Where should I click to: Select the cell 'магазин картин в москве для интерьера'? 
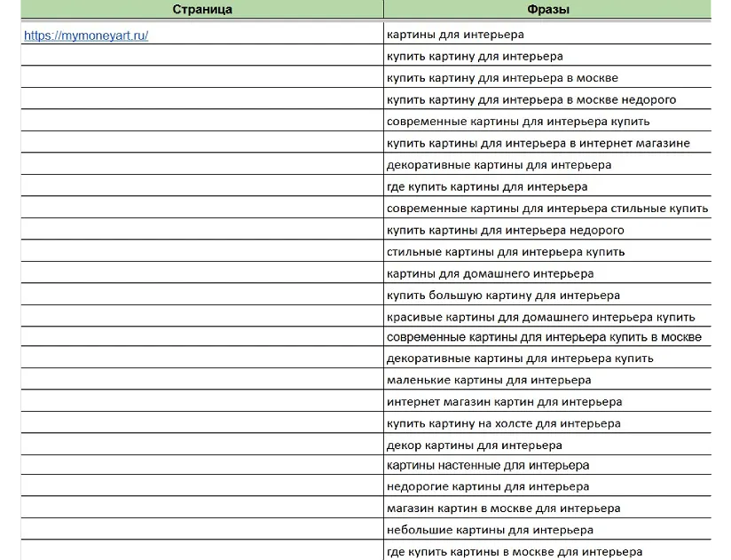pyautogui.click(x=503, y=509)
